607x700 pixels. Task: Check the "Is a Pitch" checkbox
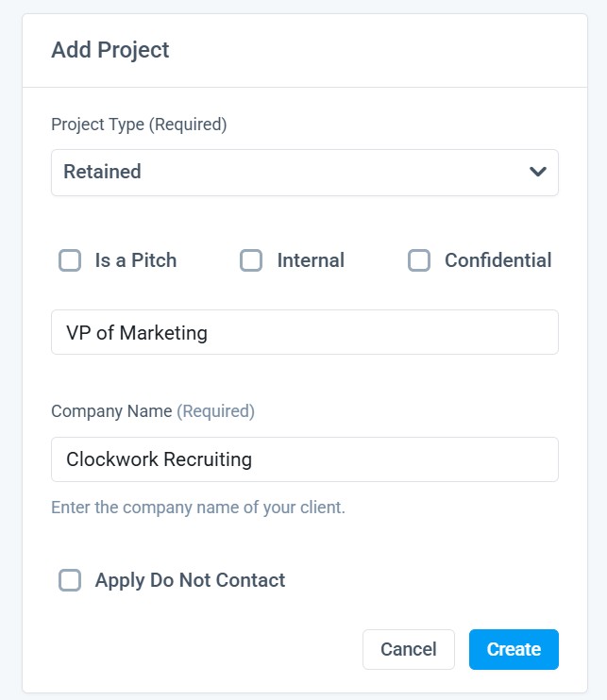tap(70, 260)
